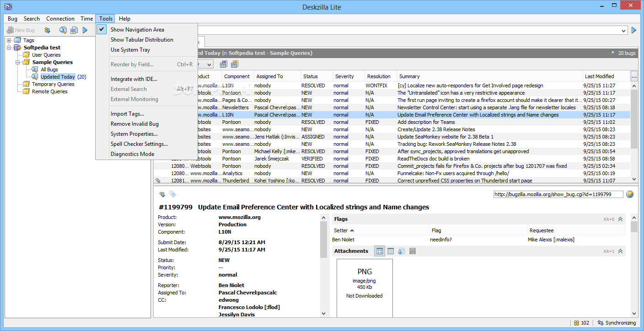The image size is (644, 331).
Task: Click the second table layout icon above the bug table
Action: (x=234, y=64)
